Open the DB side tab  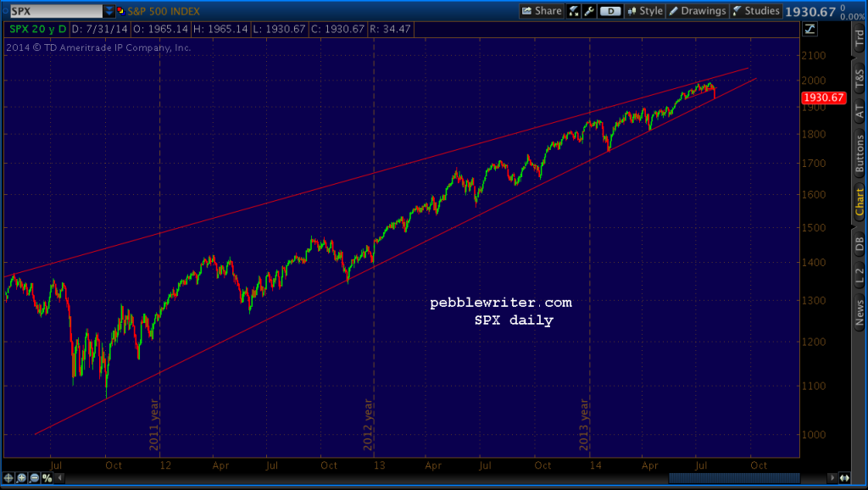click(860, 243)
